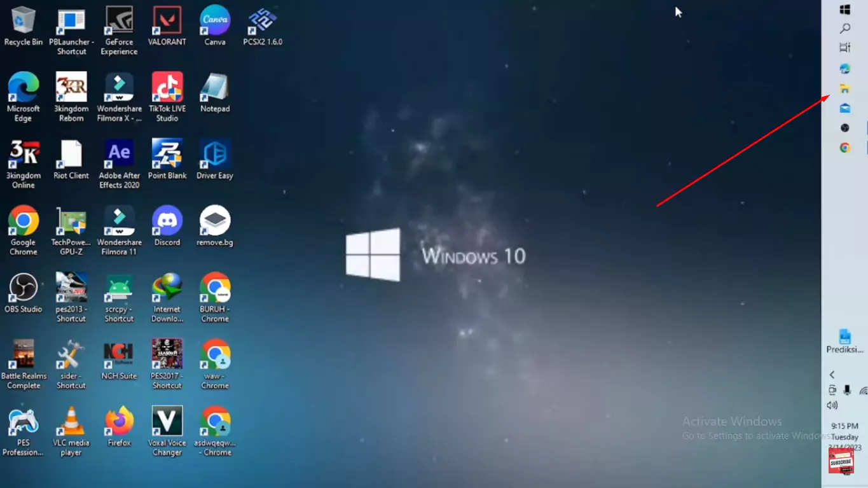Select the scrcpy shortcut icon
The image size is (868, 488).
pos(119,298)
